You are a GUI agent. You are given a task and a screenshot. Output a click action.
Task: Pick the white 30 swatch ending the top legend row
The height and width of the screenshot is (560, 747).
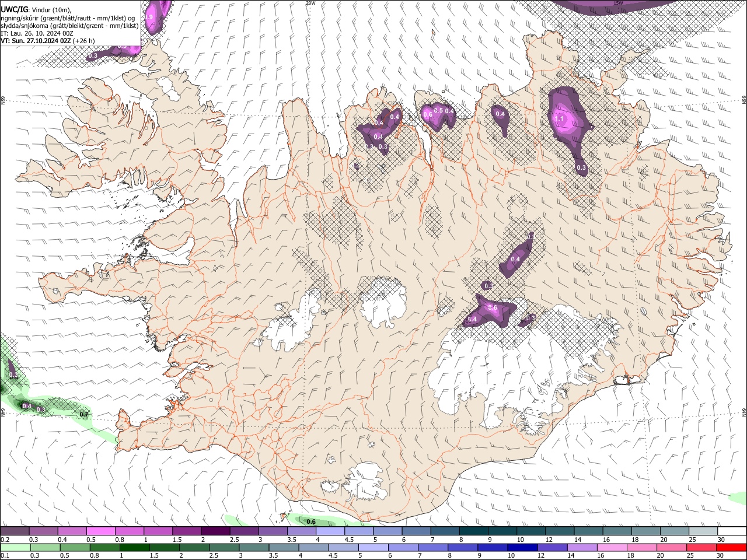(732, 531)
